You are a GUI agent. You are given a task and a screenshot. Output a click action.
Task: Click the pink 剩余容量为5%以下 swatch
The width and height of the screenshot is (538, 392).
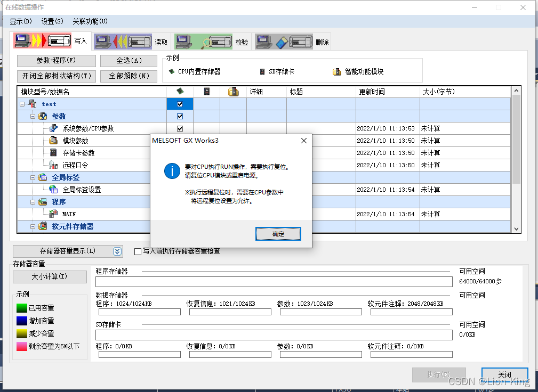point(22,346)
